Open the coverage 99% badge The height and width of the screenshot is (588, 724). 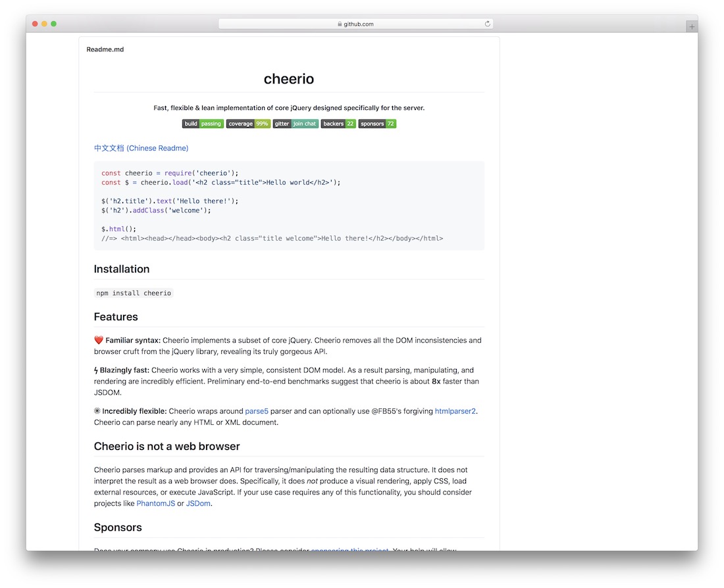[248, 124]
